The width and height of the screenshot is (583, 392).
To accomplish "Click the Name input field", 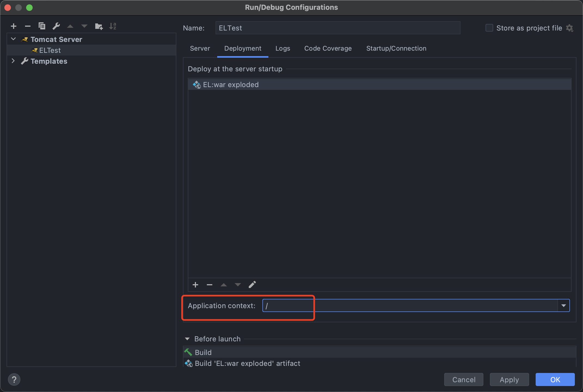I will point(337,28).
